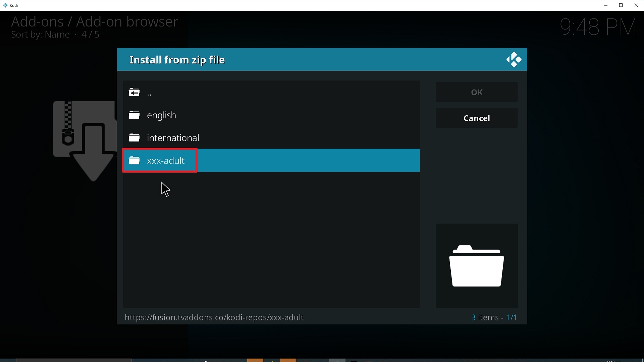Viewport: 644px width, 362px height.
Task: Click the Add-ons / Add-on browser heading
Action: pos(95,22)
